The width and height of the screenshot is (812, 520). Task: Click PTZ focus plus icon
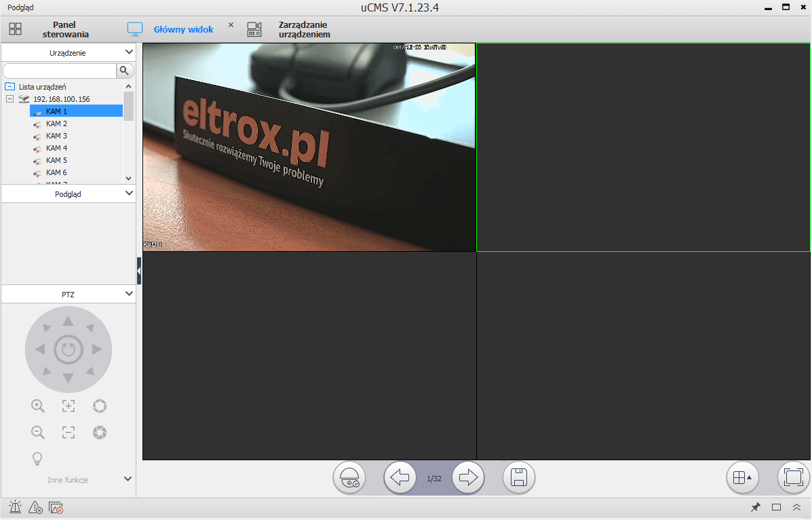point(69,406)
